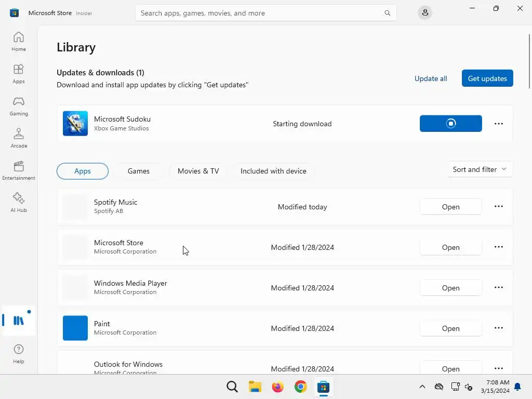Open more options for Microsoft Sudoku
This screenshot has height=399, width=532.
[498, 124]
